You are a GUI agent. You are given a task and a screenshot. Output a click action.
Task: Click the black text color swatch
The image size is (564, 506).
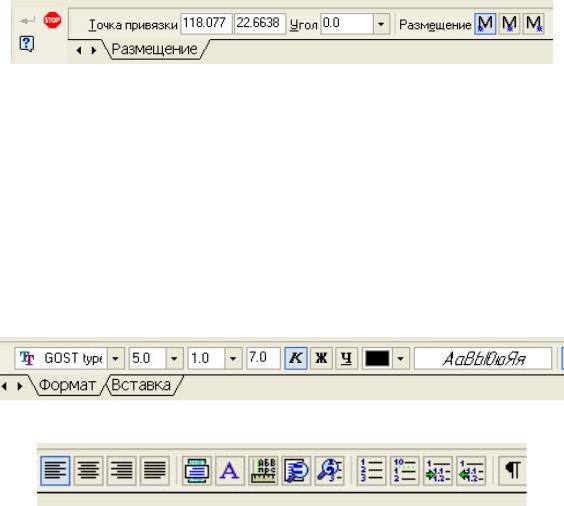377,359
